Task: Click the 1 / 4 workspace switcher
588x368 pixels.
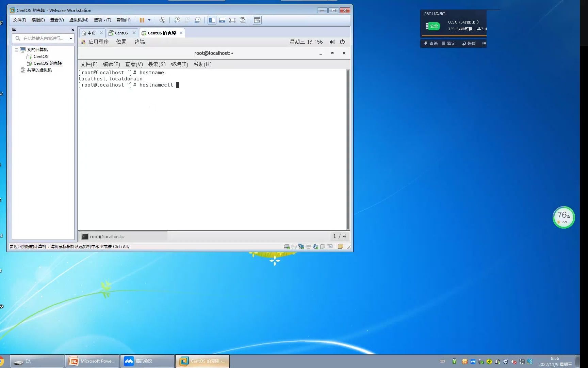Action: coord(340,236)
